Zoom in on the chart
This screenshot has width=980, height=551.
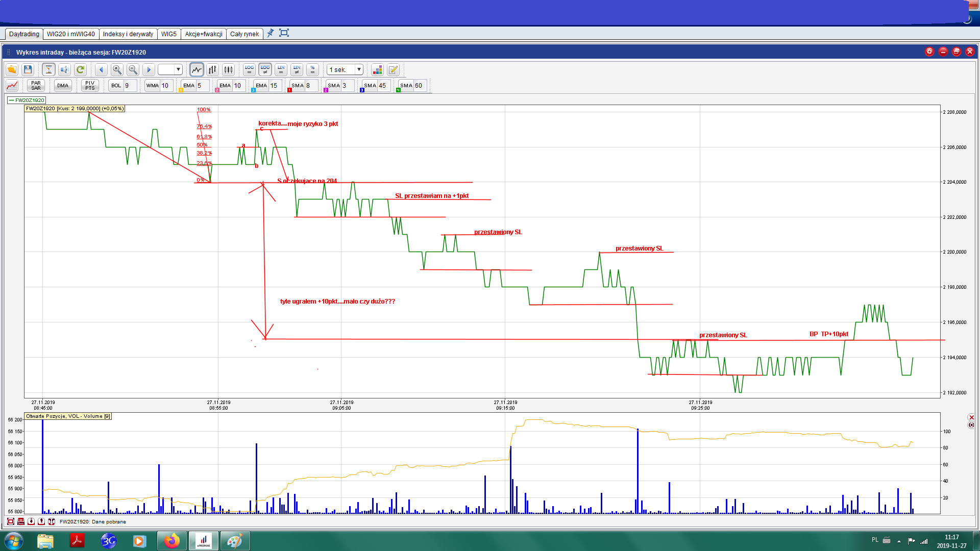coord(117,69)
